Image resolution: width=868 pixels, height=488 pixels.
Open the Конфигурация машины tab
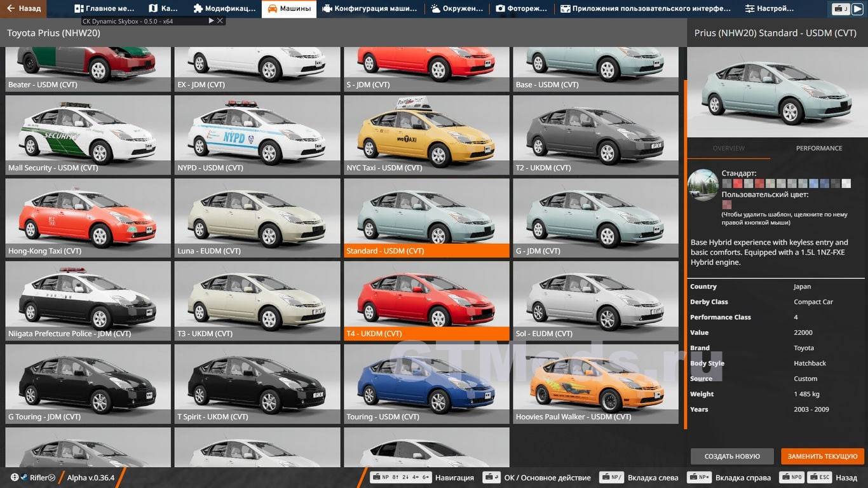[369, 9]
